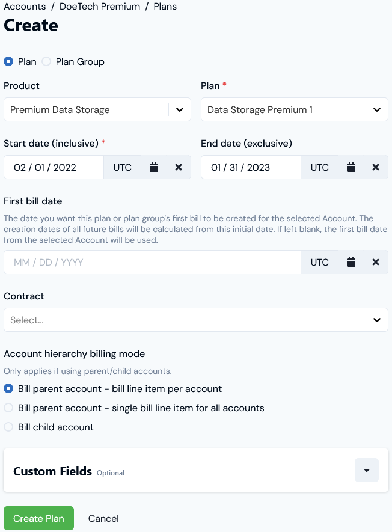Expand the Custom Fields section
This screenshot has width=392, height=532.
[x=367, y=470]
